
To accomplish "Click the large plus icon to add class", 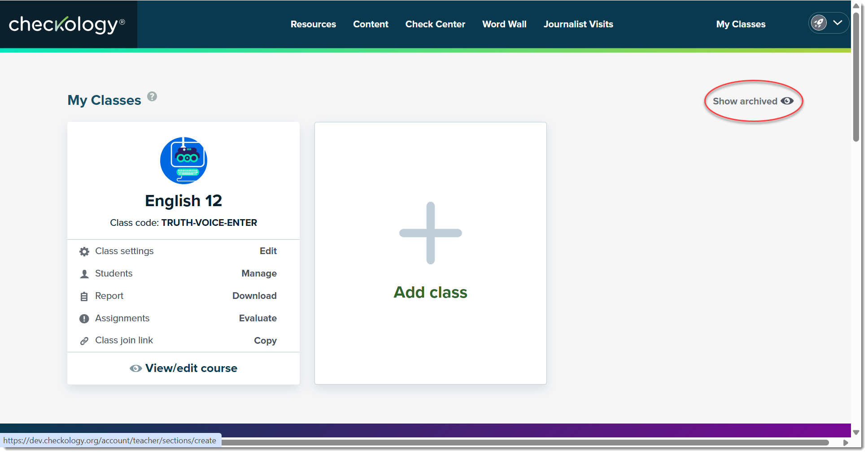I will pyautogui.click(x=431, y=233).
